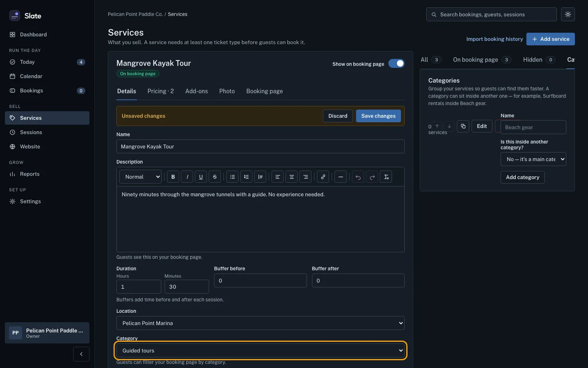The width and height of the screenshot is (588, 368).
Task: Open the Pelican Point Paddle account switcher
Action: point(47,333)
